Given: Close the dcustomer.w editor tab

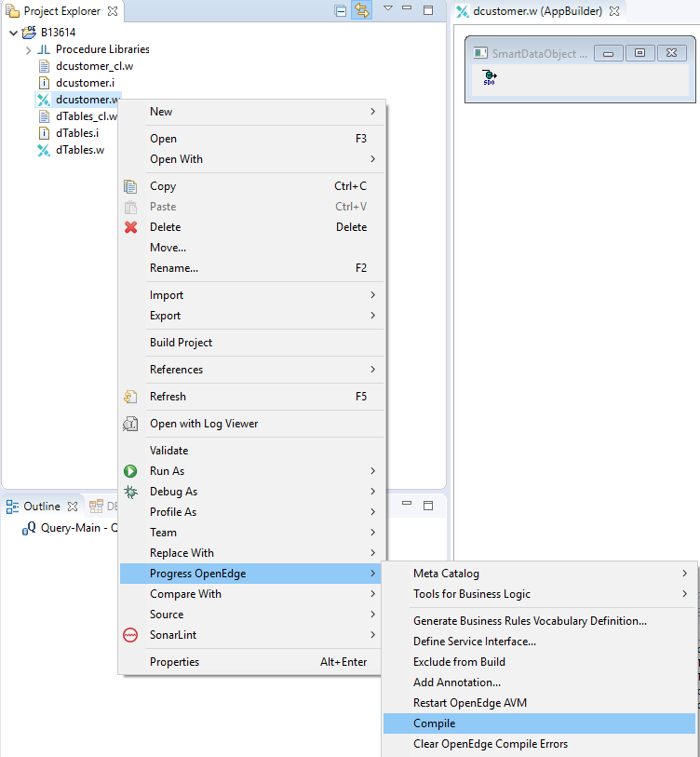Looking at the screenshot, I should [614, 11].
